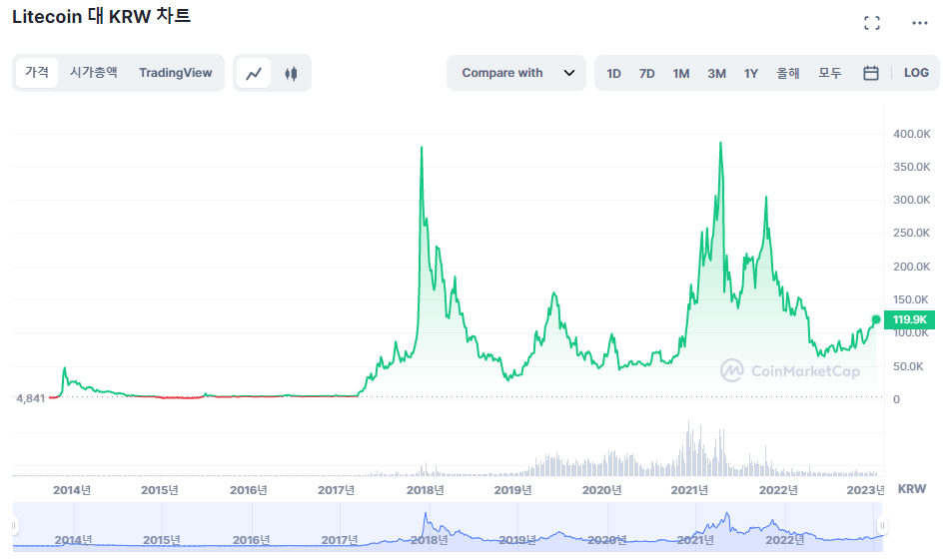Select the 1M time range
Screen dimensions: 950x560
[x=681, y=73]
